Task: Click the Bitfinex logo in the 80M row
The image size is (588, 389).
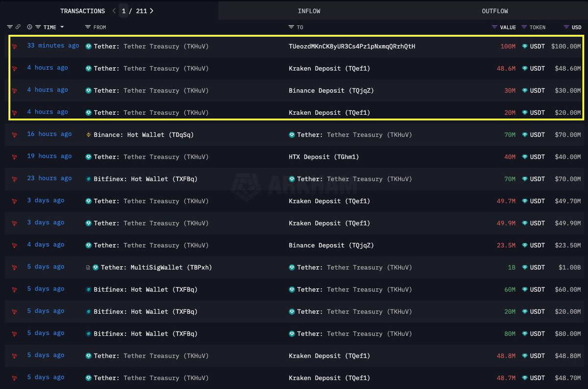Action: pyautogui.click(x=89, y=334)
